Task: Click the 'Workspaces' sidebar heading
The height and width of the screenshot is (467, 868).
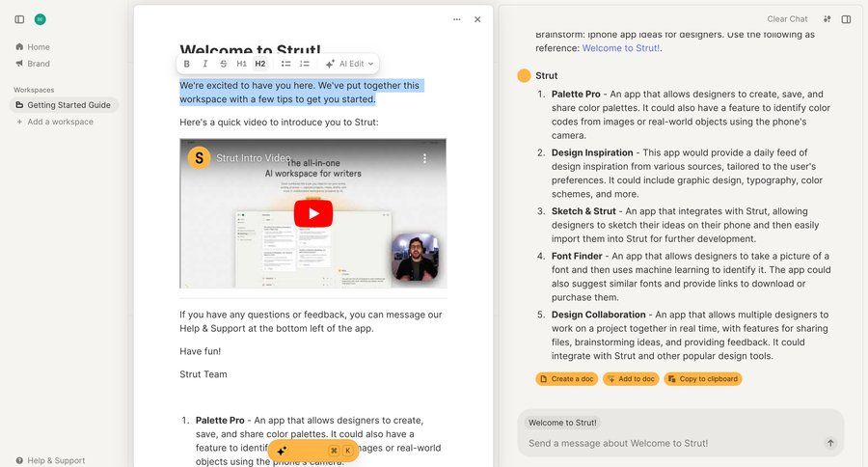Action: coord(34,90)
